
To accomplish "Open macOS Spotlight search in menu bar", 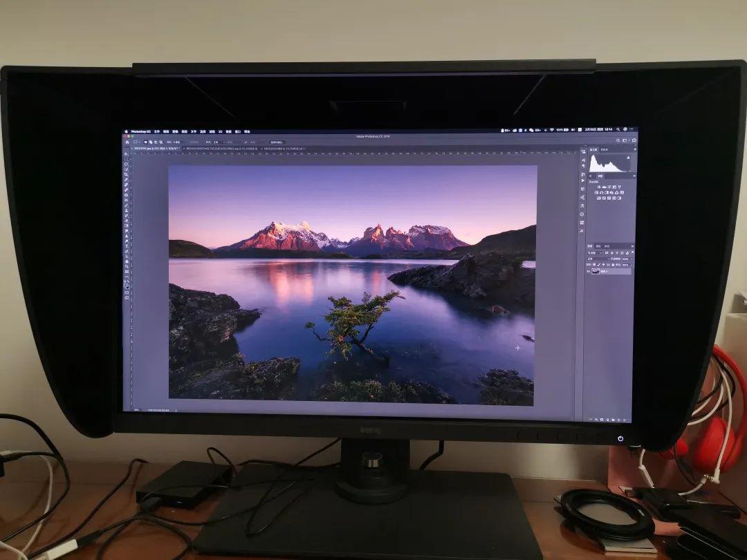I will pos(618,129).
